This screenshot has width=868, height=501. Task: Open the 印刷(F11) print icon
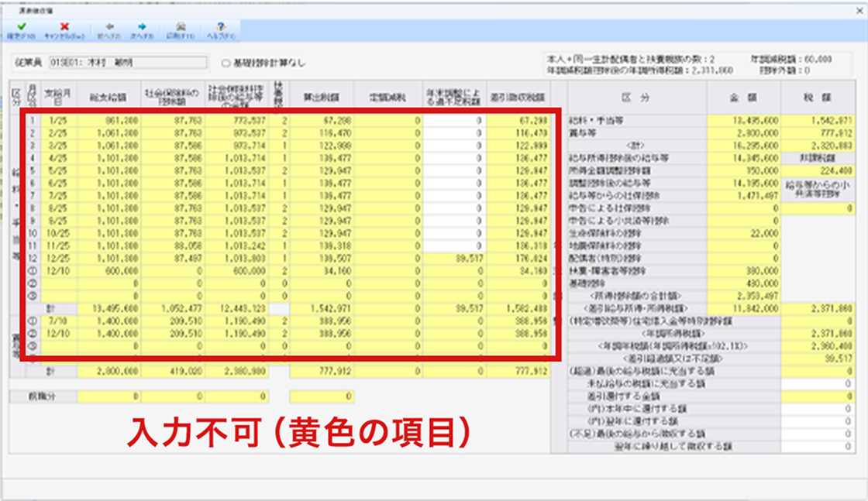181,26
